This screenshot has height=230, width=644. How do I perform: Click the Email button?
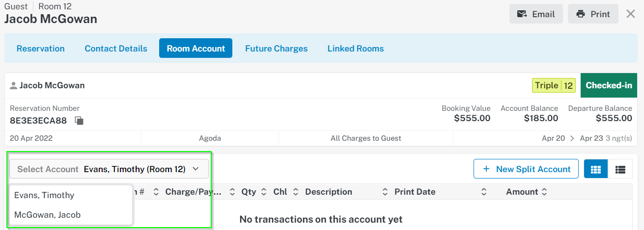(x=536, y=14)
